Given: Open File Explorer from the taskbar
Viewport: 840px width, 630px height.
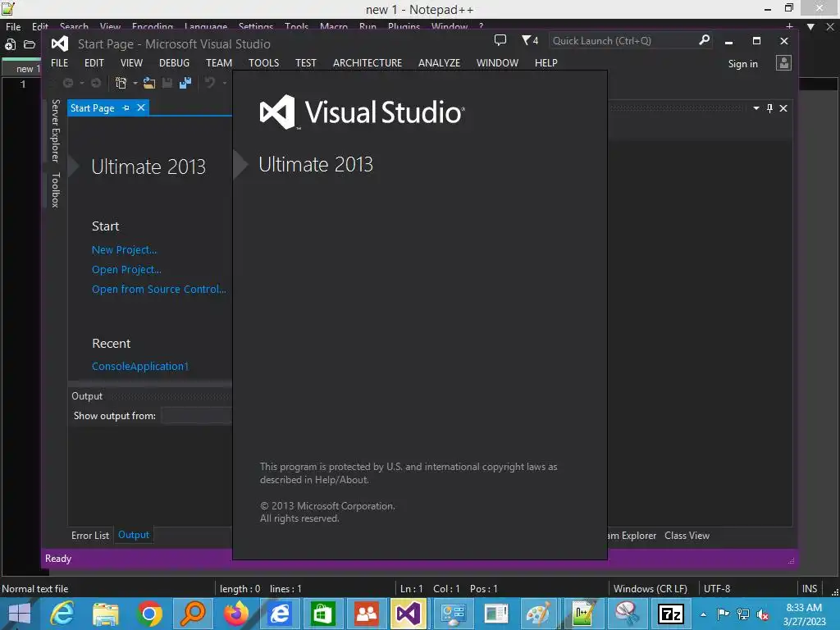Looking at the screenshot, I should point(106,614).
